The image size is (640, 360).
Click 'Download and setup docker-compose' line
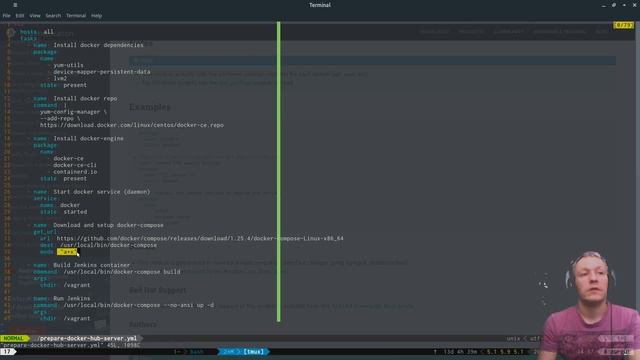point(108,225)
